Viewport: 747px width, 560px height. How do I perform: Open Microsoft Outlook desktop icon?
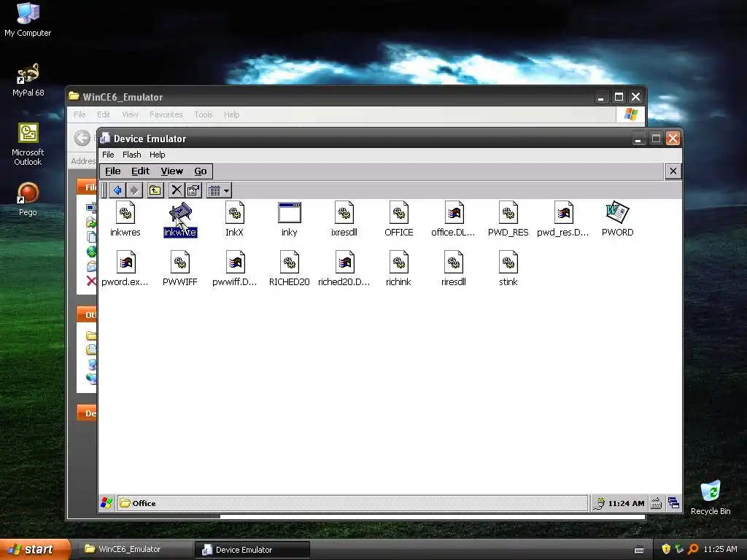pyautogui.click(x=28, y=144)
